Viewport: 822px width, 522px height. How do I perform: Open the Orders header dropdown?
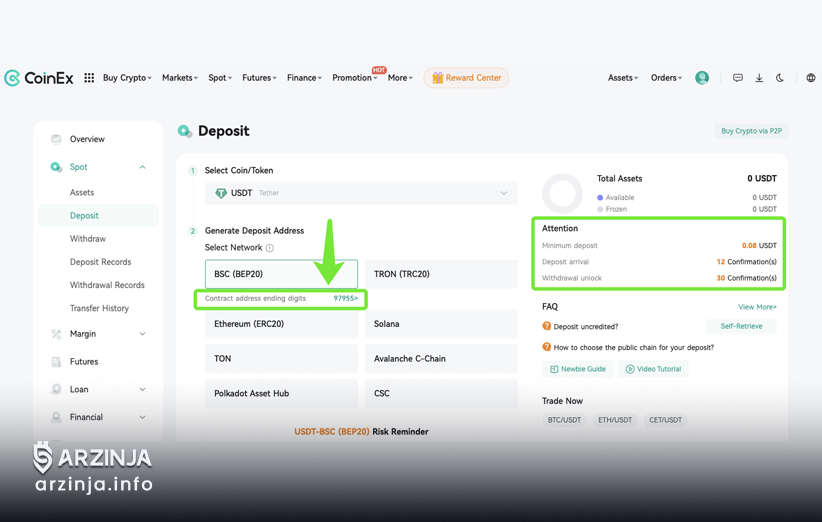pyautogui.click(x=666, y=78)
